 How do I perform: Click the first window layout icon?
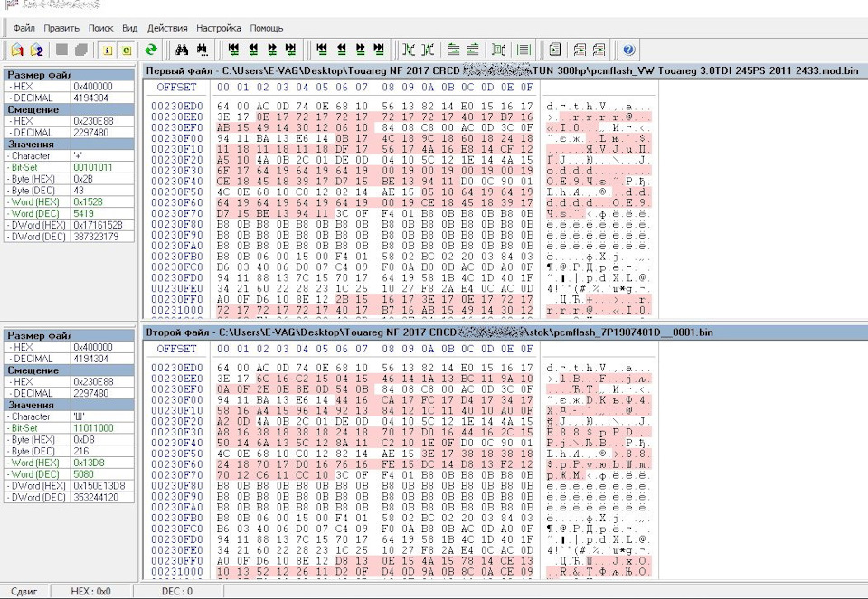[580, 50]
